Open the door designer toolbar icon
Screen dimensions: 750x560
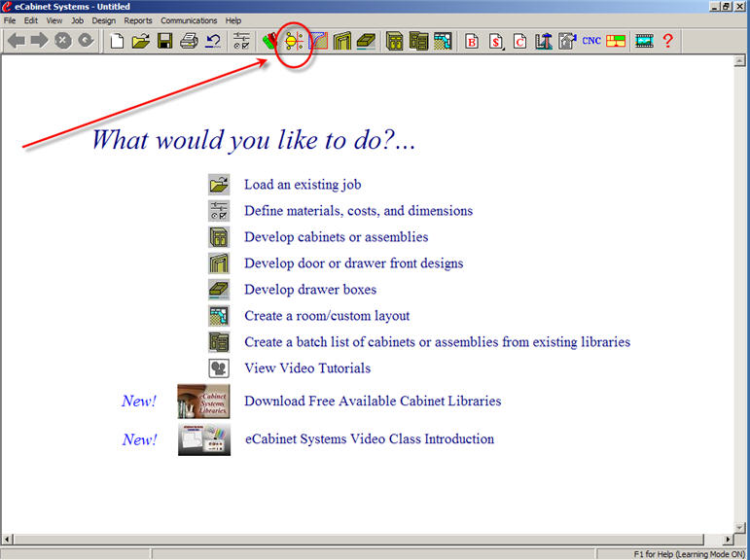(x=342, y=41)
